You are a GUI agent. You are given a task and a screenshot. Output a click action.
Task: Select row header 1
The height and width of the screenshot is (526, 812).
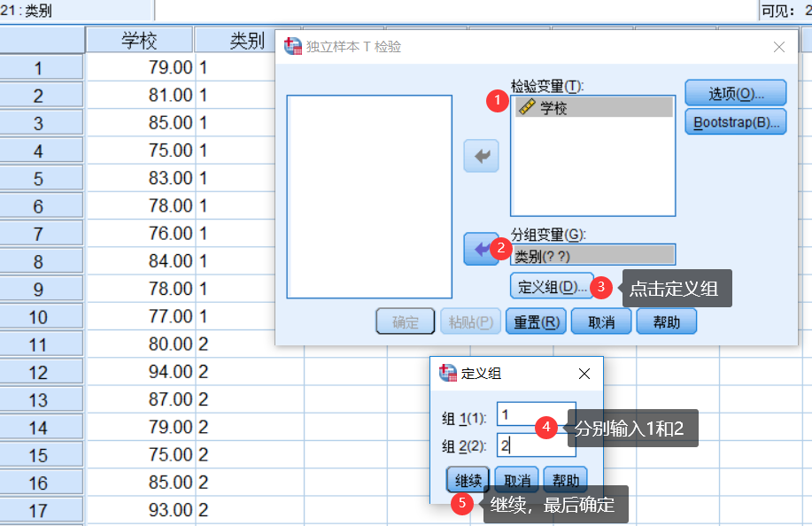42,68
